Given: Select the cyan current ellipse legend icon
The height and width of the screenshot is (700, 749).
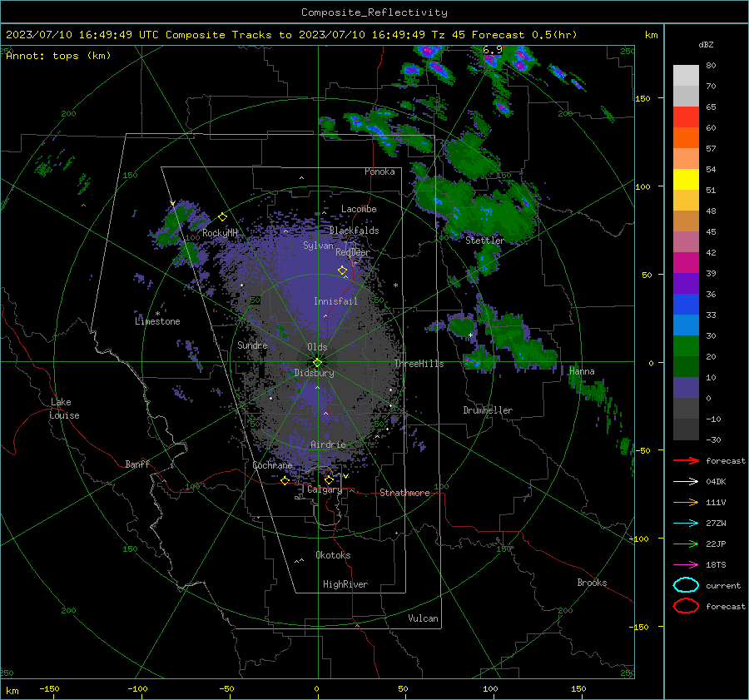Looking at the screenshot, I should 686,585.
